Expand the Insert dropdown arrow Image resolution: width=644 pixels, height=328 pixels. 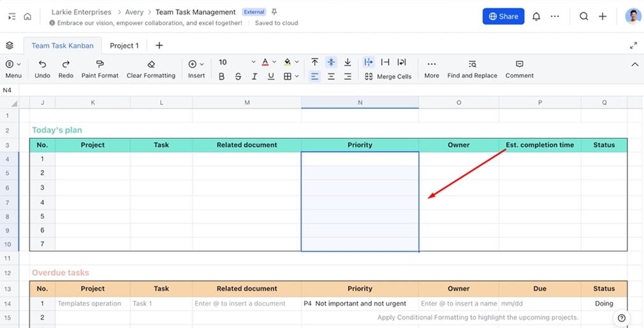point(202,64)
